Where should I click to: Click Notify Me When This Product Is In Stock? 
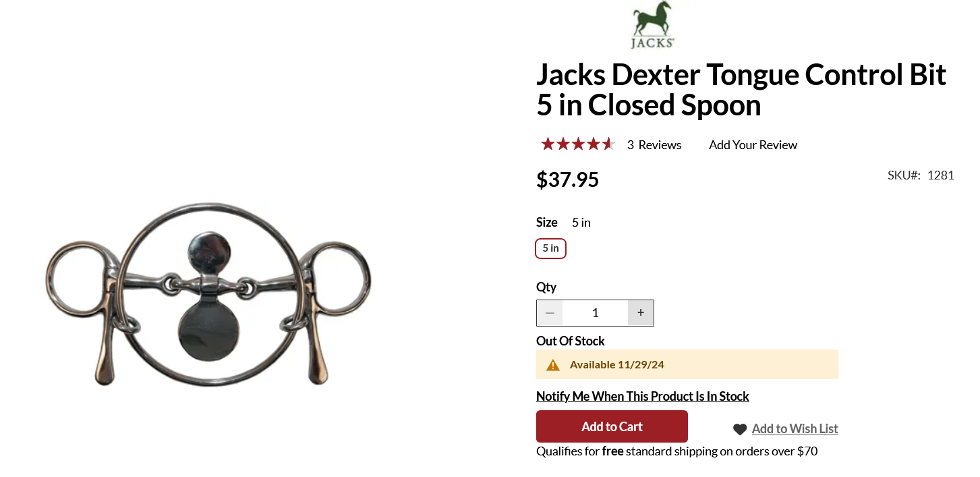(x=643, y=396)
